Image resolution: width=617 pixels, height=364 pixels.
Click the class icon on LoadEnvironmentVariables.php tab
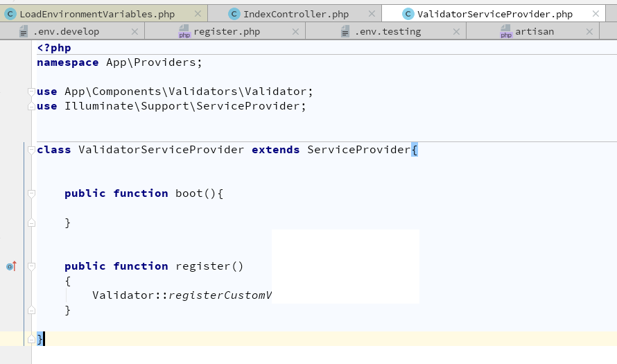[11, 14]
